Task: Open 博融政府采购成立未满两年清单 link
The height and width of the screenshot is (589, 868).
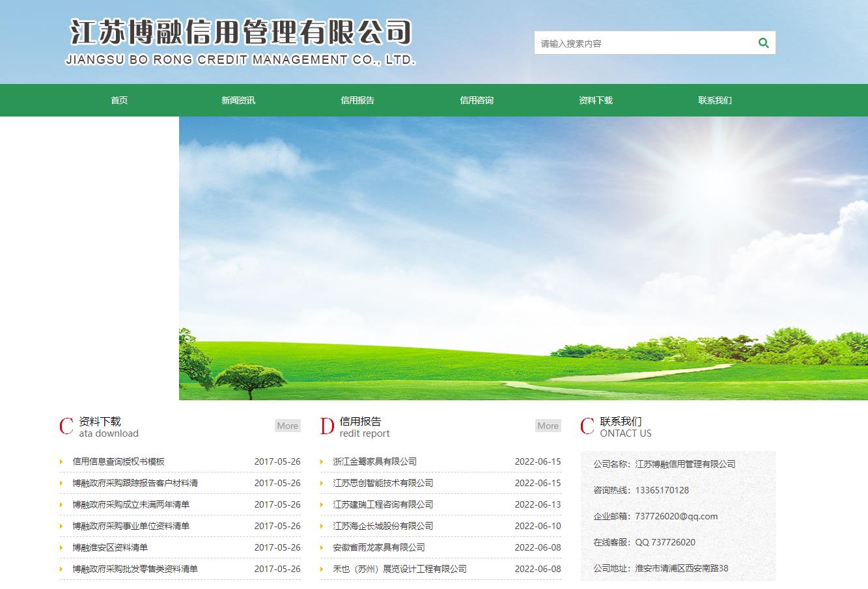Action: (x=131, y=504)
